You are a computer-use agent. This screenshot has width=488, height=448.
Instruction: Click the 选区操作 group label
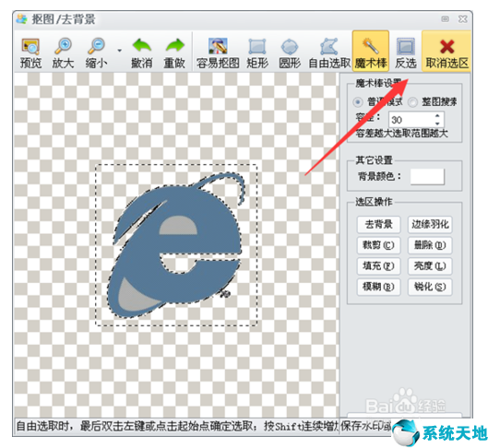[x=375, y=202]
